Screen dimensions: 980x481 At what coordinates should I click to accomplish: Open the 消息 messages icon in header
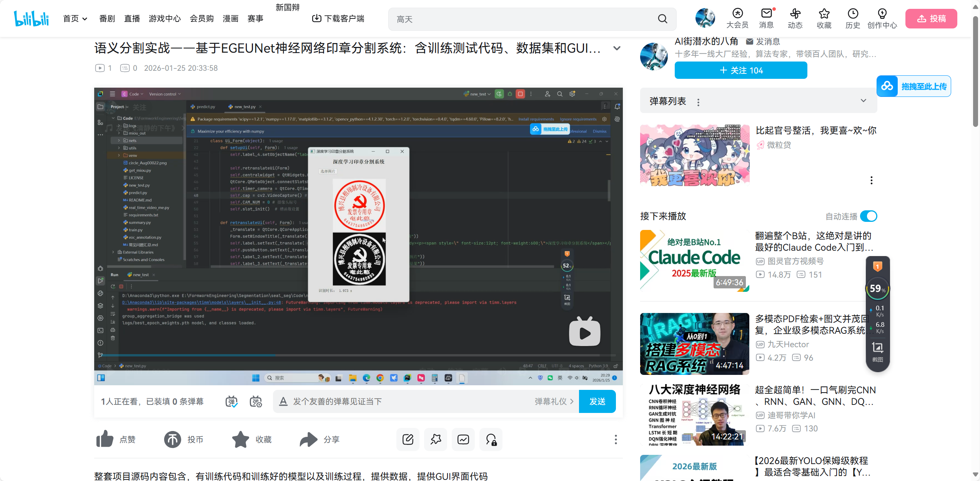tap(766, 14)
